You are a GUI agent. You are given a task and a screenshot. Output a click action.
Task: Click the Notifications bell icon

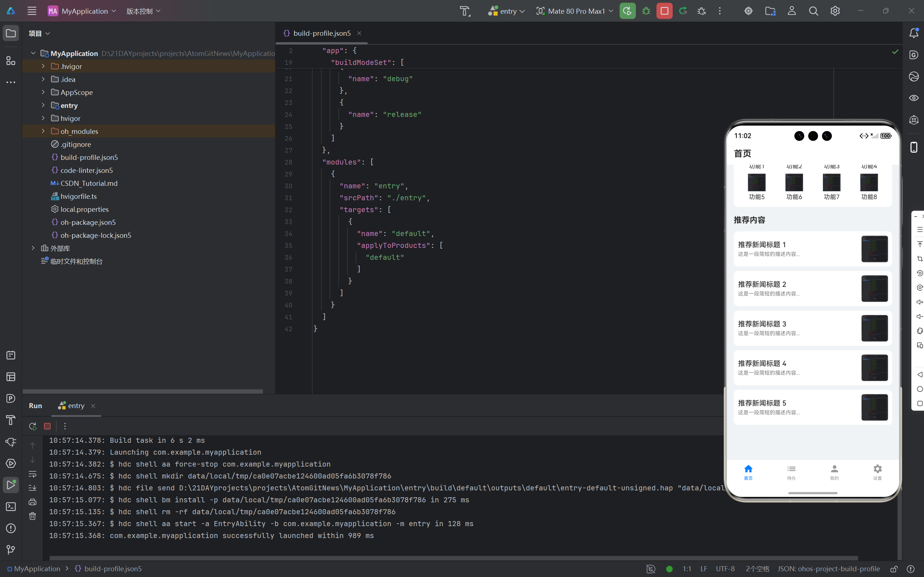[914, 33]
